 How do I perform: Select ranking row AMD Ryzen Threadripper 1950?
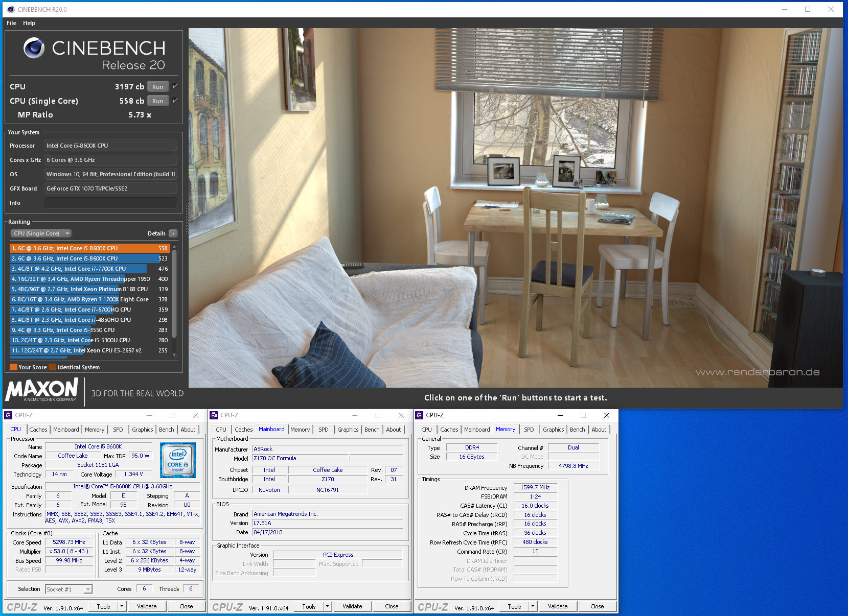tap(90, 279)
